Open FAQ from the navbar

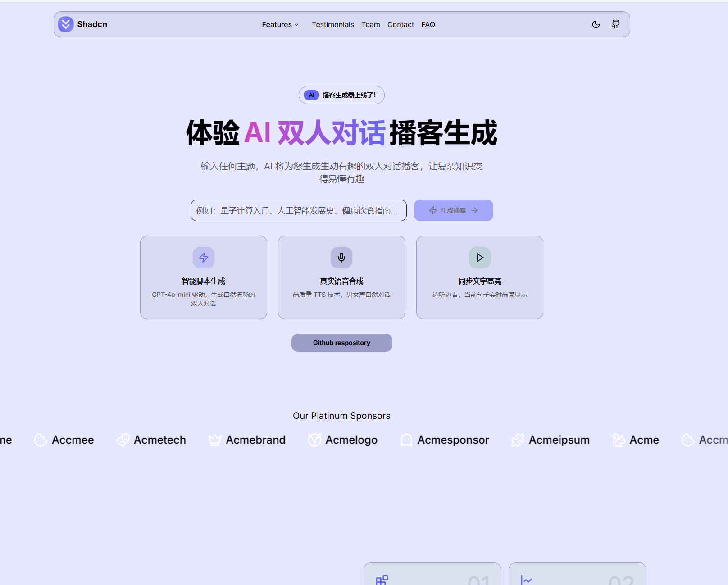click(x=428, y=24)
